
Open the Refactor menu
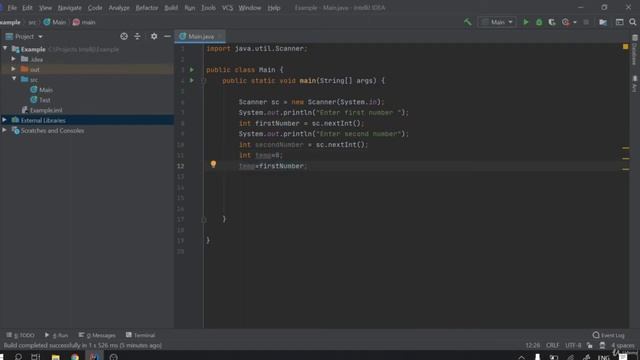[147, 8]
